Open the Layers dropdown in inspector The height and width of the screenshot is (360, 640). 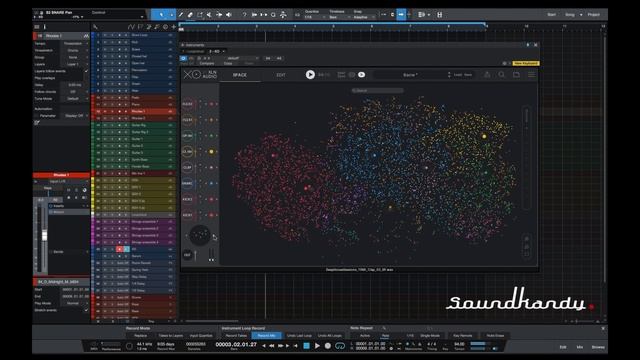76,64
